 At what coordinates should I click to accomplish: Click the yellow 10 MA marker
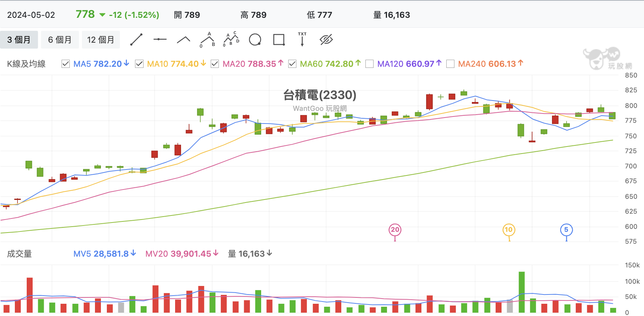coord(509,230)
